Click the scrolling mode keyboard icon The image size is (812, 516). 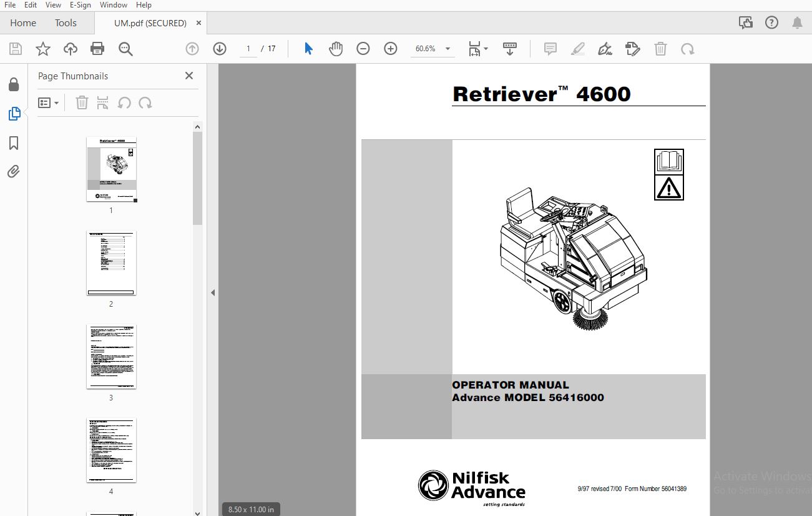click(510, 49)
